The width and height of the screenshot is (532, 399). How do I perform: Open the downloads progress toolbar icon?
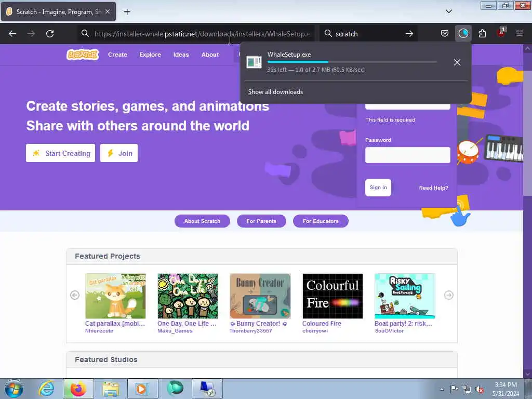[463, 34]
